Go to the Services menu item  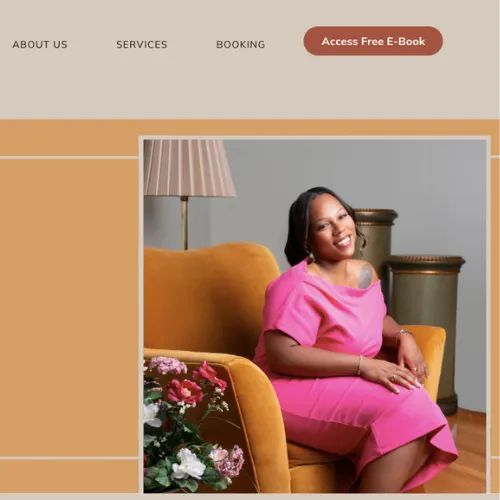[142, 44]
